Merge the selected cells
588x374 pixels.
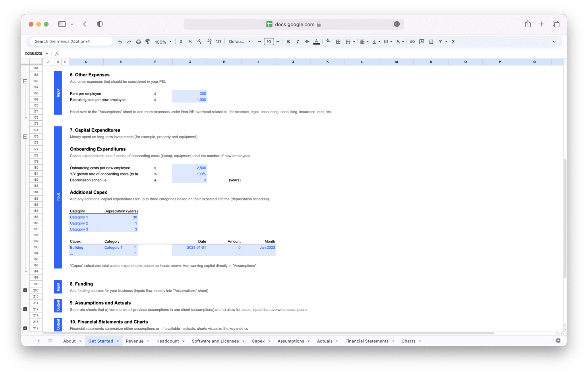[x=348, y=42]
